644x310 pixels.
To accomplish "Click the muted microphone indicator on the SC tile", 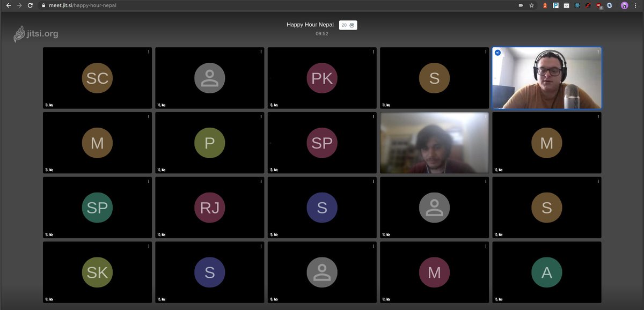I will [47, 105].
